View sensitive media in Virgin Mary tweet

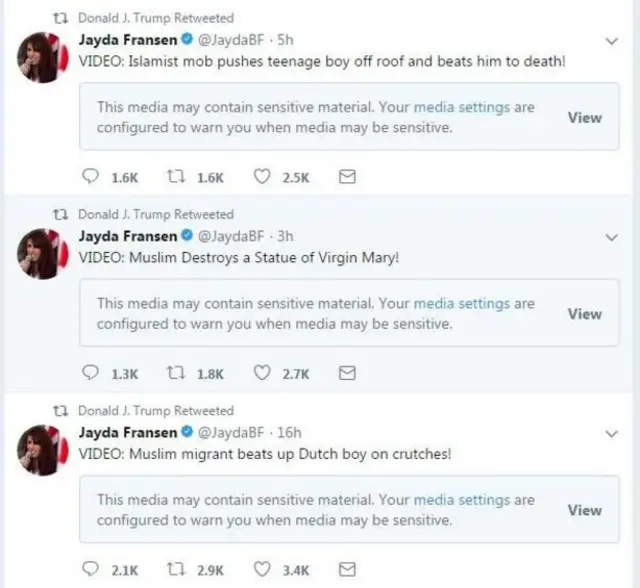[584, 313]
